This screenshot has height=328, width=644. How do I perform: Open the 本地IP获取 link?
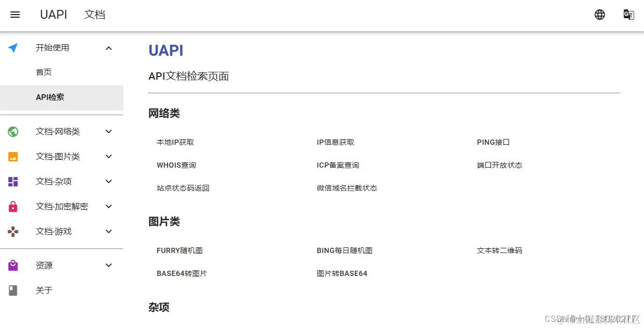175,142
